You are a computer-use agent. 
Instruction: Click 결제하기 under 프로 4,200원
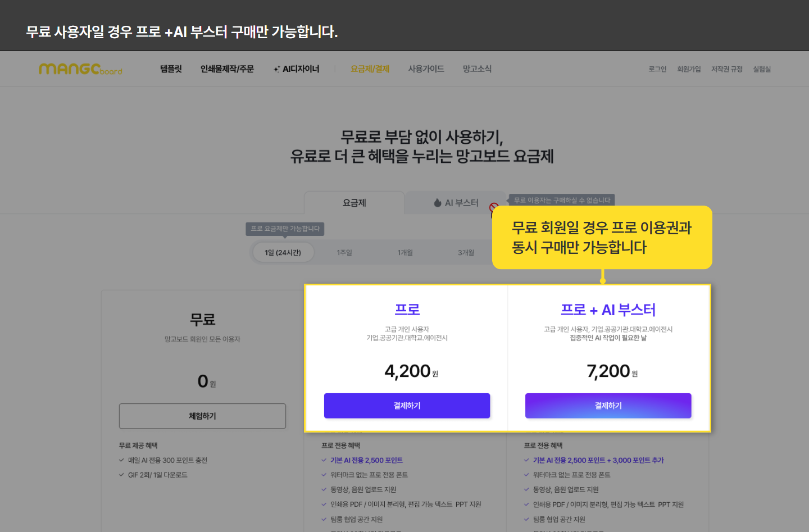[x=407, y=406]
